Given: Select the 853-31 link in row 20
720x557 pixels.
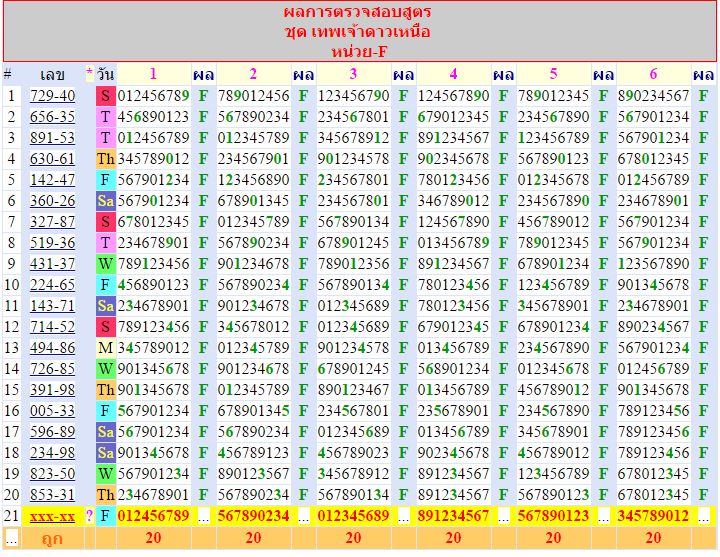Looking at the screenshot, I should [x=52, y=495].
